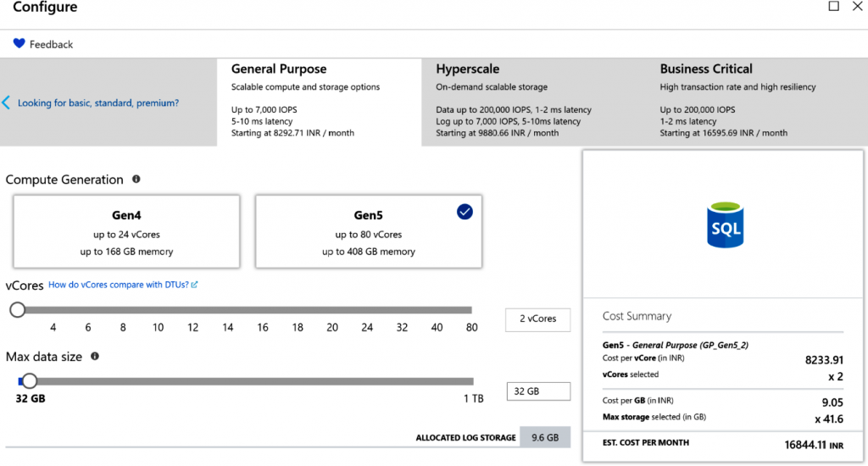The height and width of the screenshot is (466, 868).
Task: Click the external link icon beside DTUs
Action: [x=194, y=286]
